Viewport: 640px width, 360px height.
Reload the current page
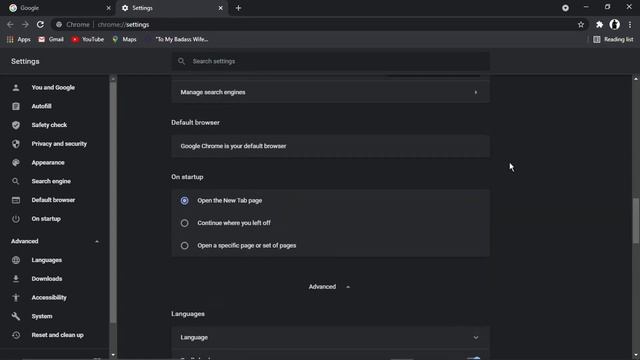40,24
